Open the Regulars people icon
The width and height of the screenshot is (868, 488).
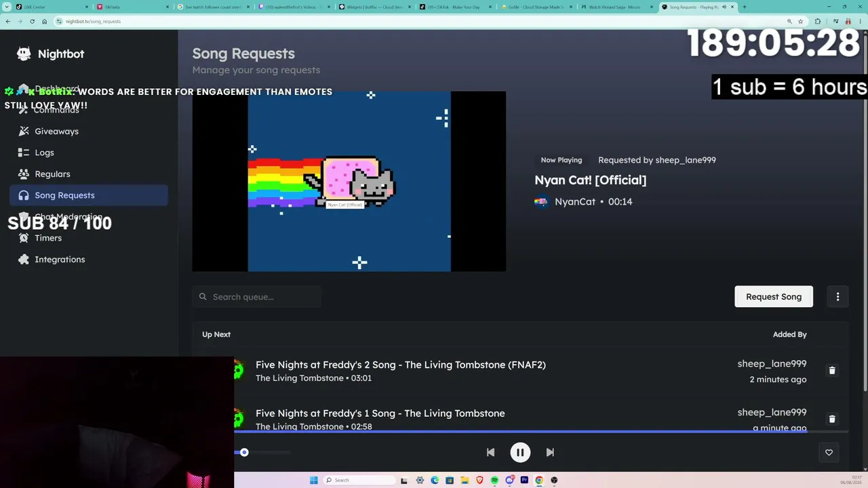24,174
